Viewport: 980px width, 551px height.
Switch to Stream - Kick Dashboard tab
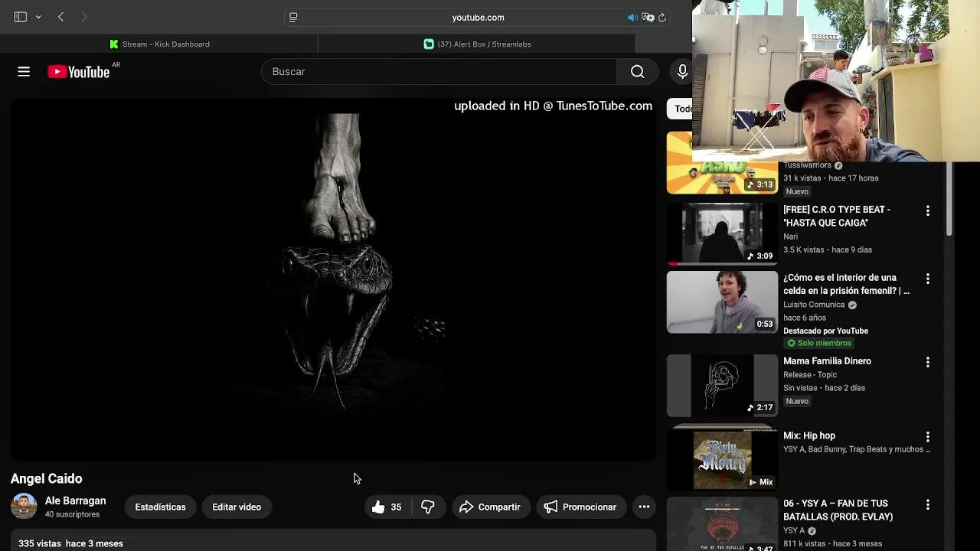(x=159, y=44)
